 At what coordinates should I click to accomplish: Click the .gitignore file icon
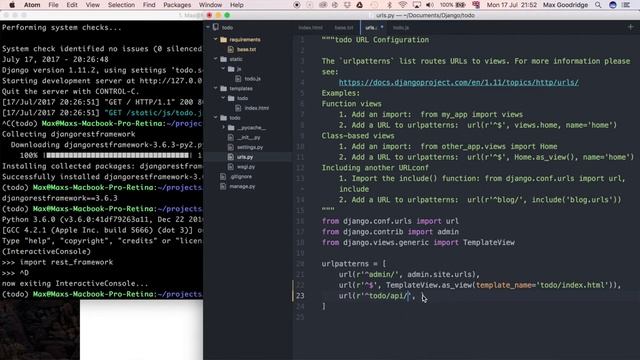pos(223,177)
